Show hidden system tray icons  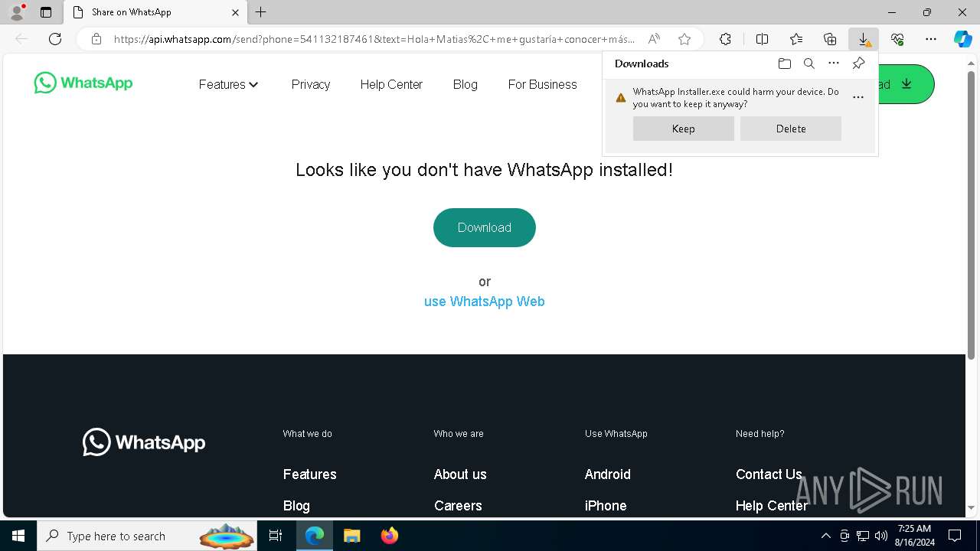tap(825, 536)
